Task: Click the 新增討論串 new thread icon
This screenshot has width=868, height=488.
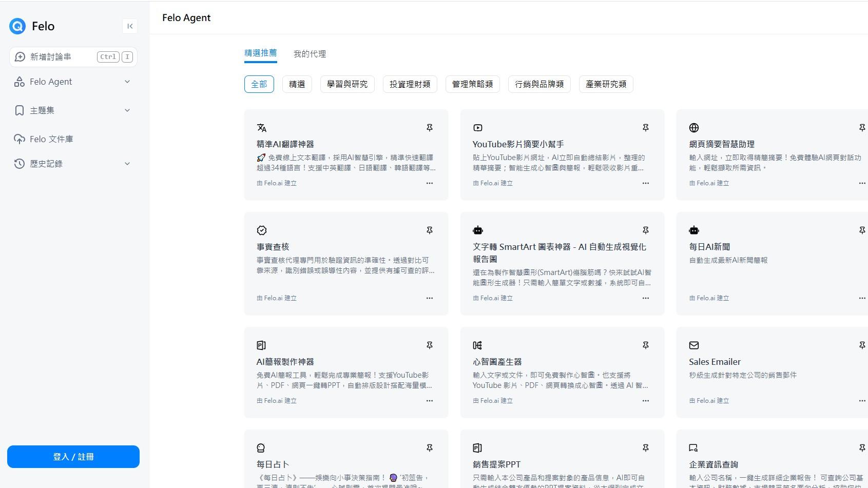Action: pos(20,57)
